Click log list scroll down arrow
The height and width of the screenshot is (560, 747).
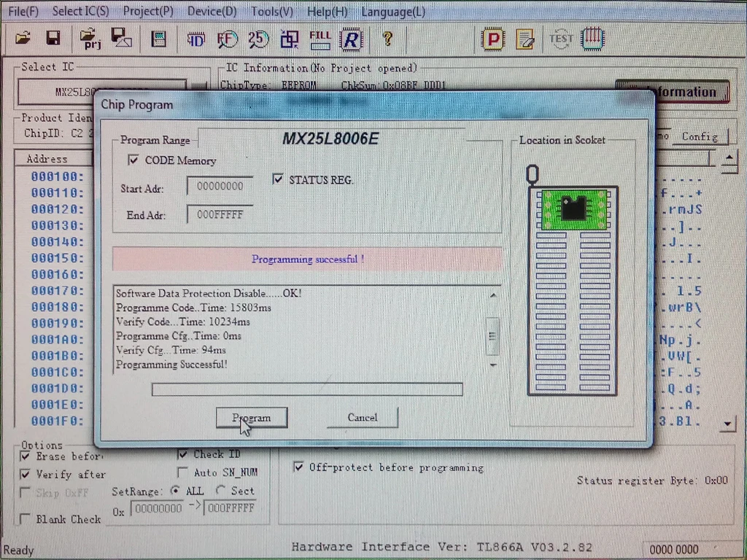[x=493, y=365]
